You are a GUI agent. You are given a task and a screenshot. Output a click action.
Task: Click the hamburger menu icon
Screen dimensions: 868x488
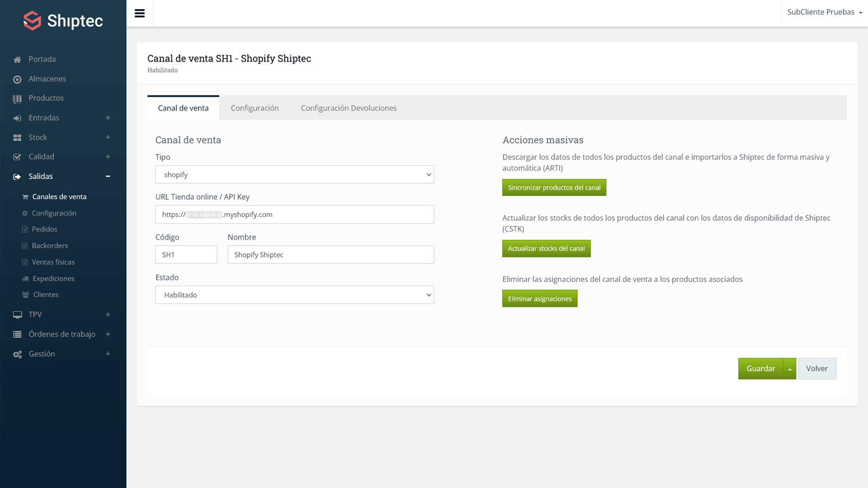point(140,13)
